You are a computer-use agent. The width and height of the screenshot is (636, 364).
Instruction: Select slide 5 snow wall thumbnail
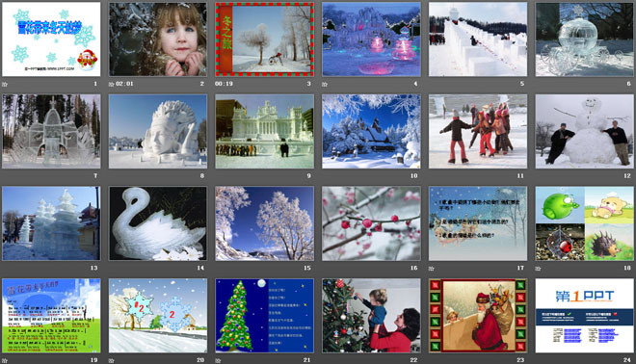[x=478, y=39]
